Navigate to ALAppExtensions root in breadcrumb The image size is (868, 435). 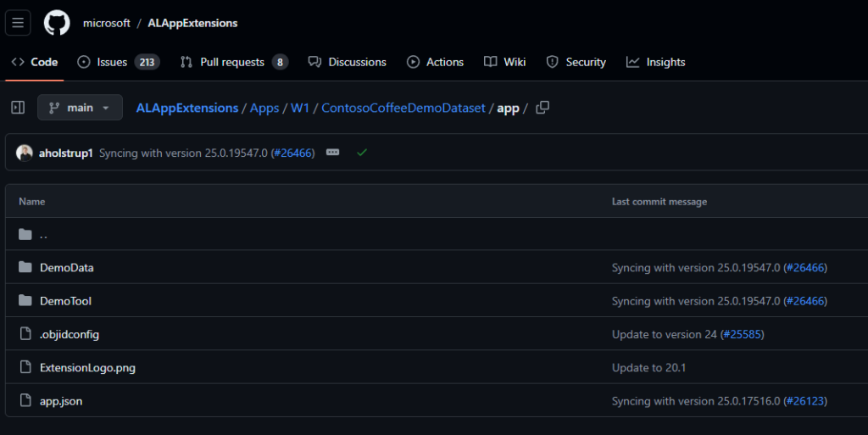tap(187, 108)
